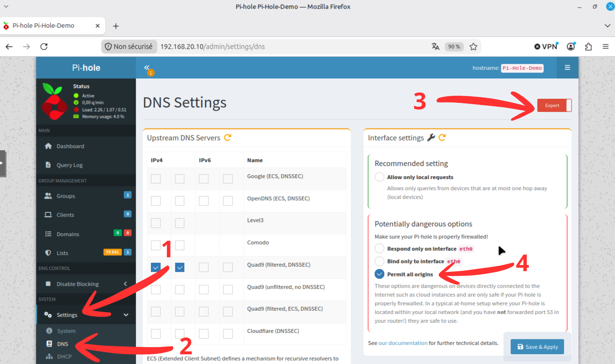
Task: Open the tab list dropdown arrow
Action: pos(607,26)
